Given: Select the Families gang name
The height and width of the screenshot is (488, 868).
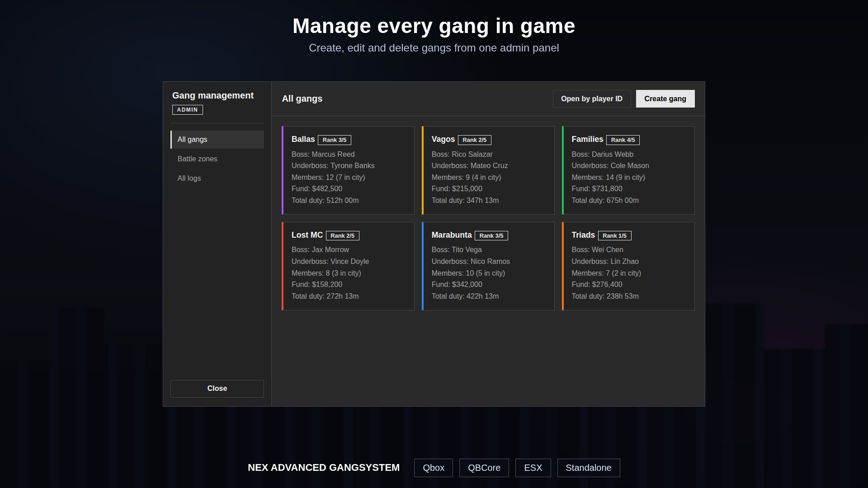Looking at the screenshot, I should [x=587, y=139].
